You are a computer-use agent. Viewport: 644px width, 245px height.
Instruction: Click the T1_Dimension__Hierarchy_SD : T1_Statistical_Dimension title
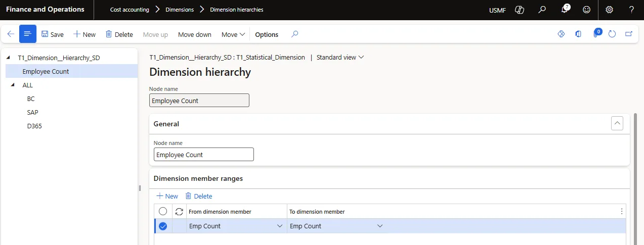coord(227,57)
